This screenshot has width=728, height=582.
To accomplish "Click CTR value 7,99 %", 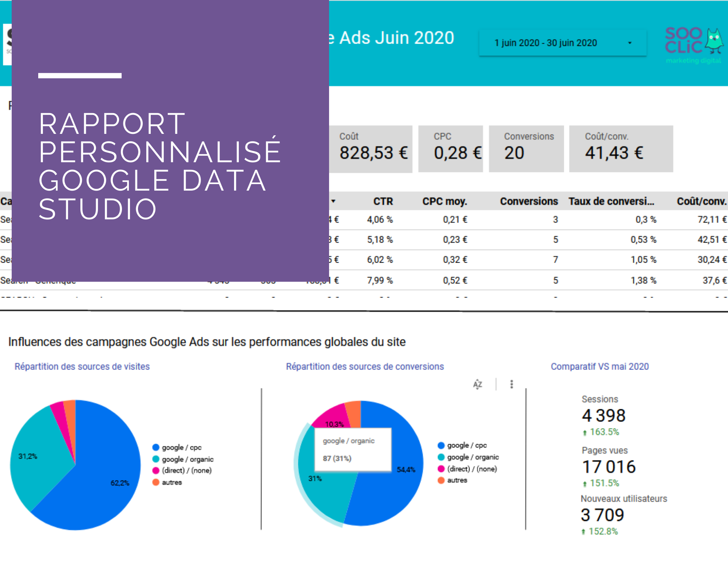I will 380,280.
